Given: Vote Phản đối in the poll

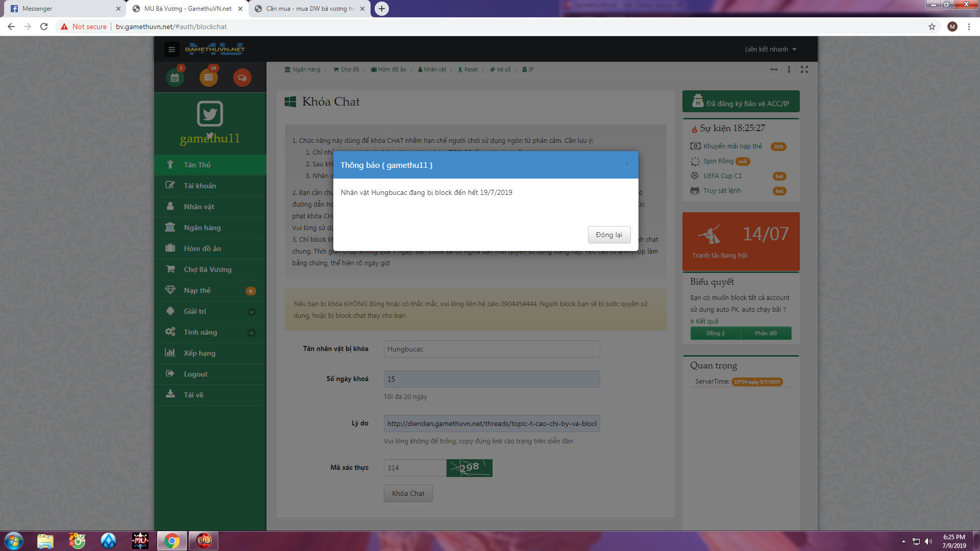Looking at the screenshot, I should coord(766,333).
